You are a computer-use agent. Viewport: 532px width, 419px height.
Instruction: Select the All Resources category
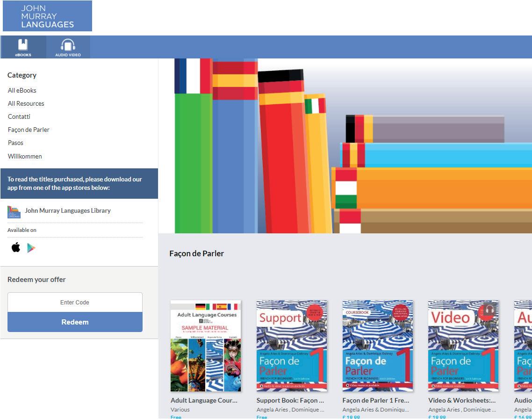tap(26, 103)
